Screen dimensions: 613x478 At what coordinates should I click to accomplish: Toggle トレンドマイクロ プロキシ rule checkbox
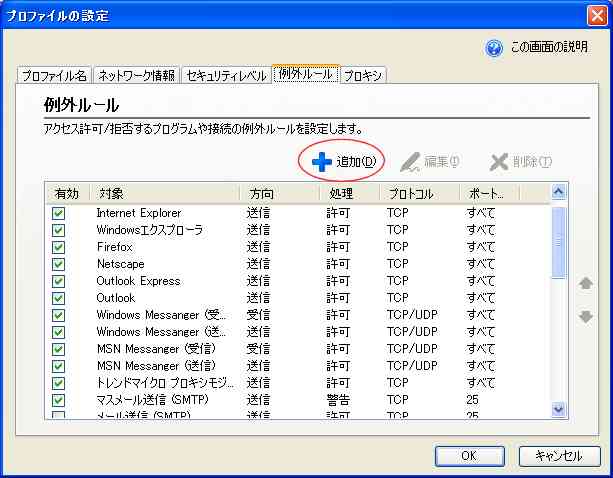58,383
